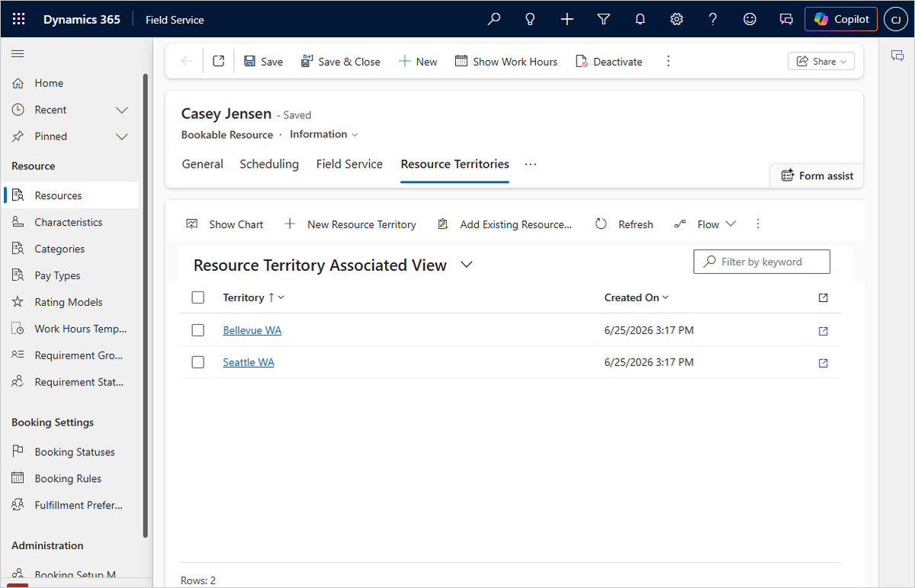This screenshot has height=588, width=915.
Task: Click the sidebar vertical scrollbar
Action: pyautogui.click(x=146, y=305)
